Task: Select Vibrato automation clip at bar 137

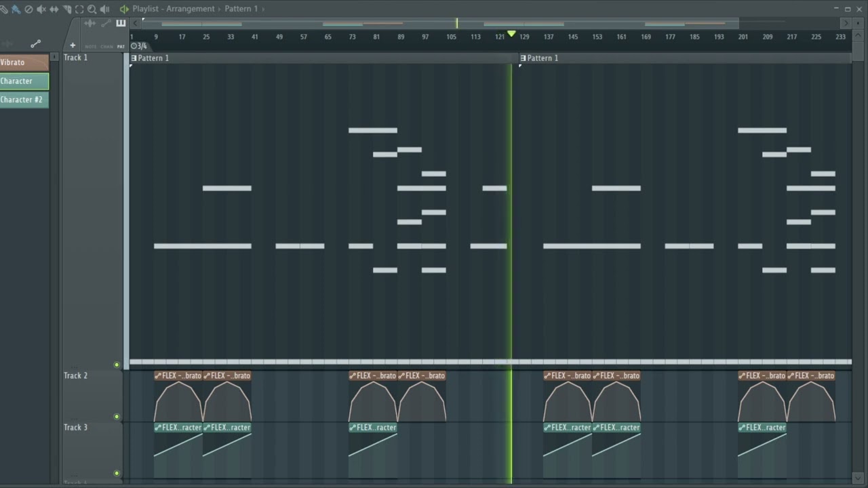Action: (x=568, y=396)
